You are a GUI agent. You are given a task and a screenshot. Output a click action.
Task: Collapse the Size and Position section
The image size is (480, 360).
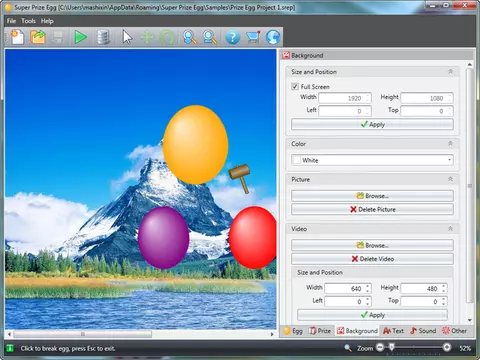450,72
